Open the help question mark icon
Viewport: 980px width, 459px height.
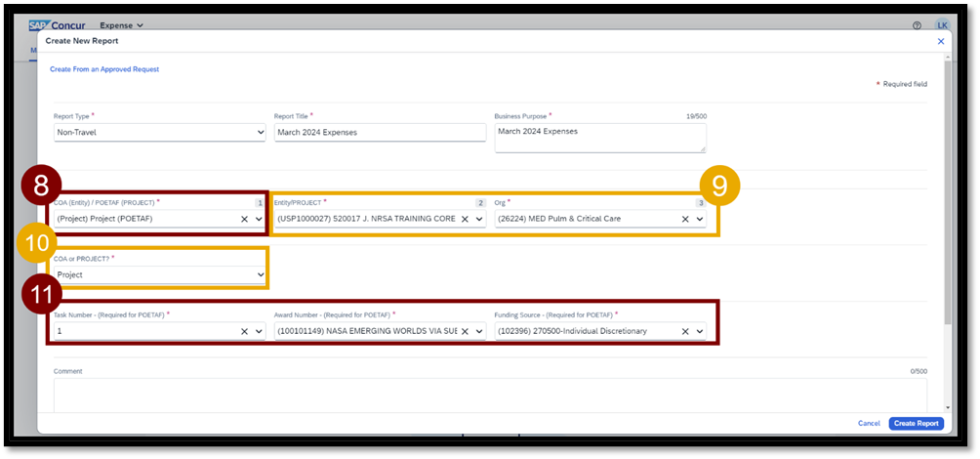[x=917, y=25]
